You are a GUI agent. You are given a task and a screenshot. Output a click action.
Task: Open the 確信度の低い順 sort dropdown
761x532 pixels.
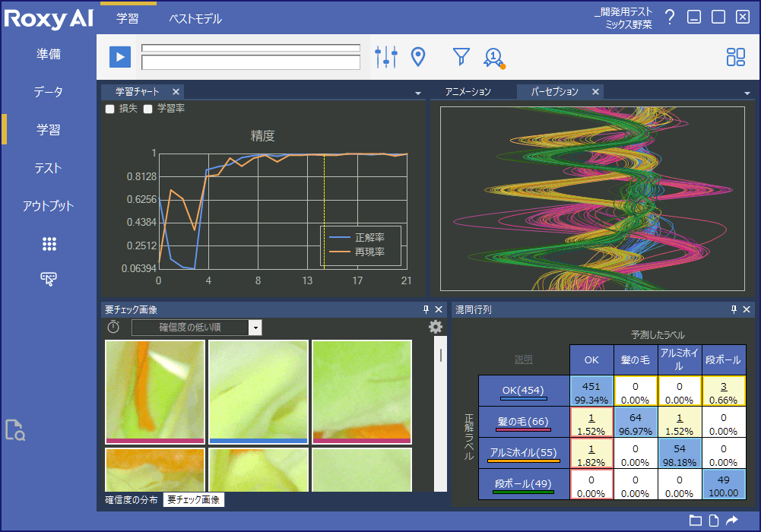tap(255, 328)
